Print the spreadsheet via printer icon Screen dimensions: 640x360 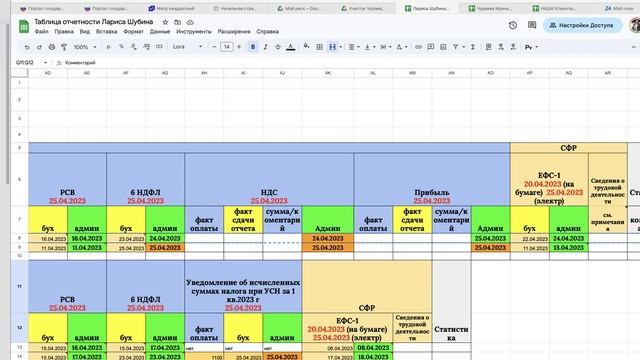[52, 47]
